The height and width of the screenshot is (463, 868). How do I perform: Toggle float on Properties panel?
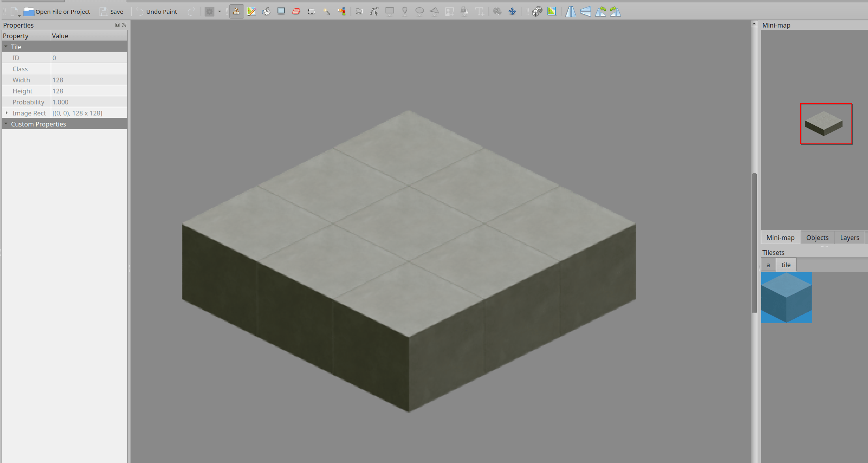pyautogui.click(x=117, y=25)
